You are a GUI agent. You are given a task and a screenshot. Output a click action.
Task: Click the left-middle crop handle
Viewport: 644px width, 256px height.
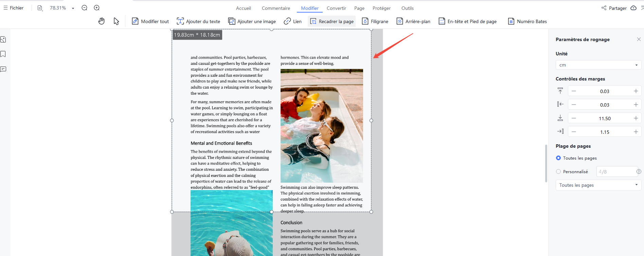pos(172,121)
